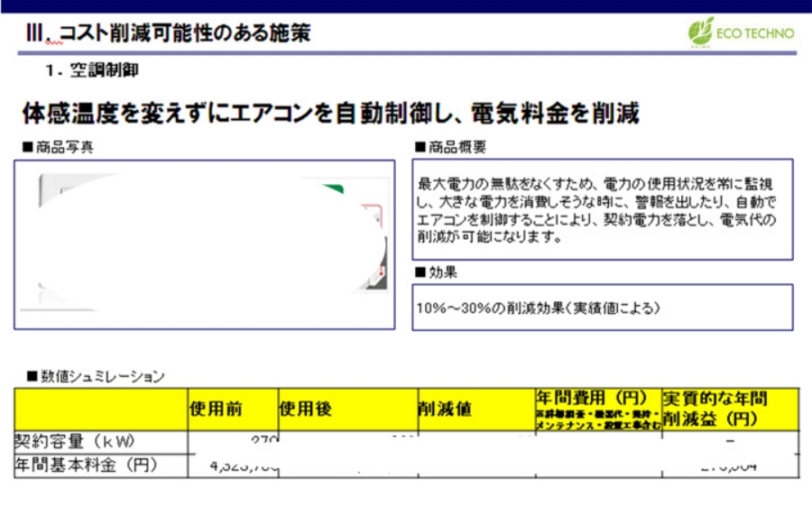The image size is (812, 516).
Task: Click the subheading 1. 空調制御
Action: point(92,70)
